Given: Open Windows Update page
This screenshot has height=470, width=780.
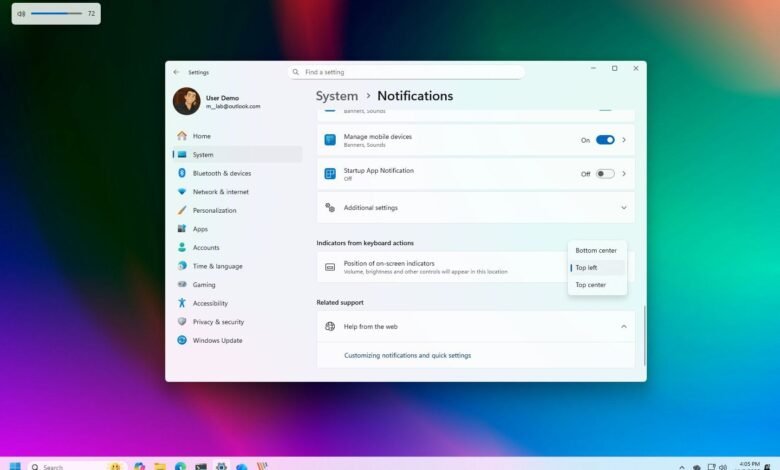Looking at the screenshot, I should click(x=237, y=340).
